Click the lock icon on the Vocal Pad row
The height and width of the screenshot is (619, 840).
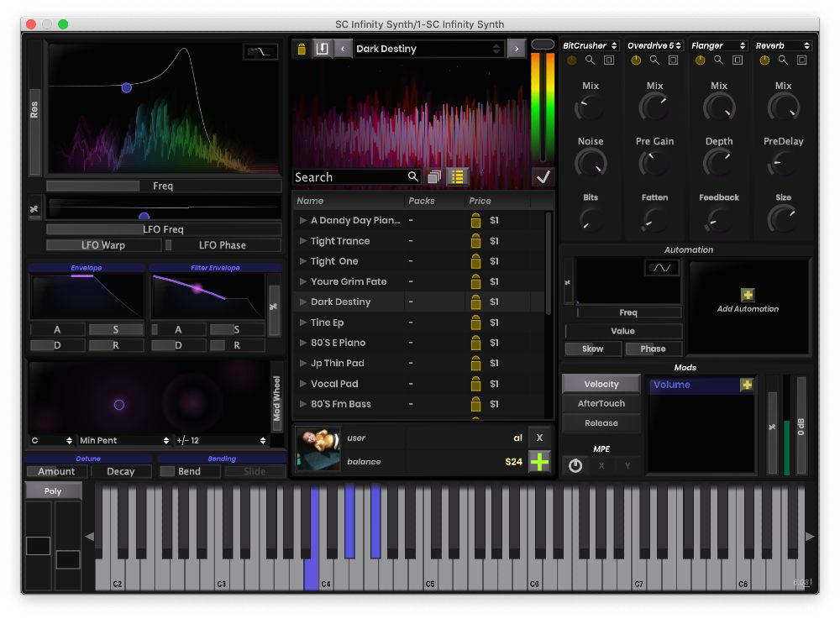[x=475, y=384]
